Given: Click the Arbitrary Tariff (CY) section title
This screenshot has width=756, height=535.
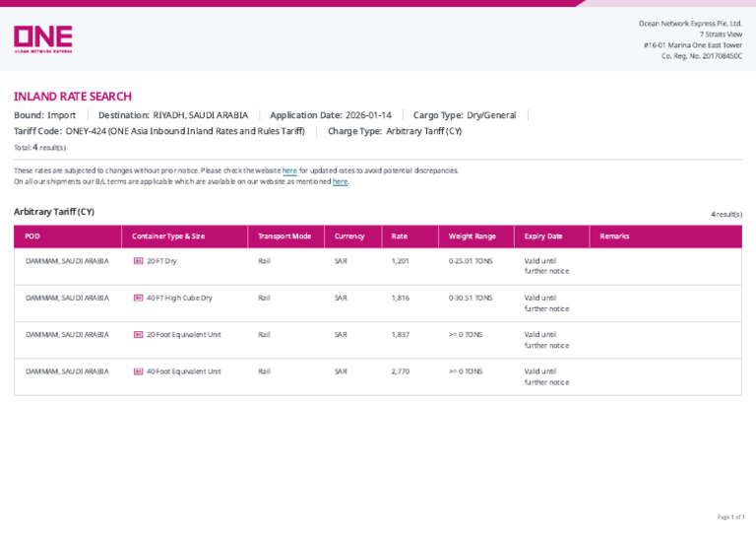Looking at the screenshot, I should click(54, 212).
